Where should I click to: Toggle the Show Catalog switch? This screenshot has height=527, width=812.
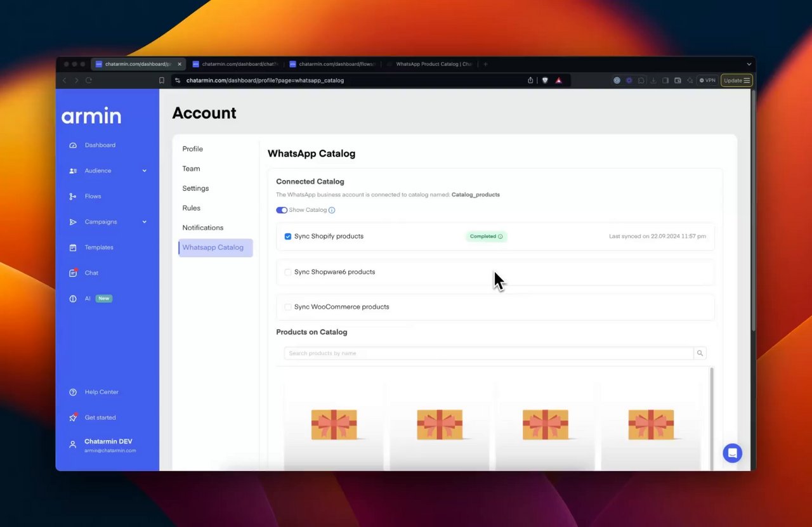[x=282, y=211]
